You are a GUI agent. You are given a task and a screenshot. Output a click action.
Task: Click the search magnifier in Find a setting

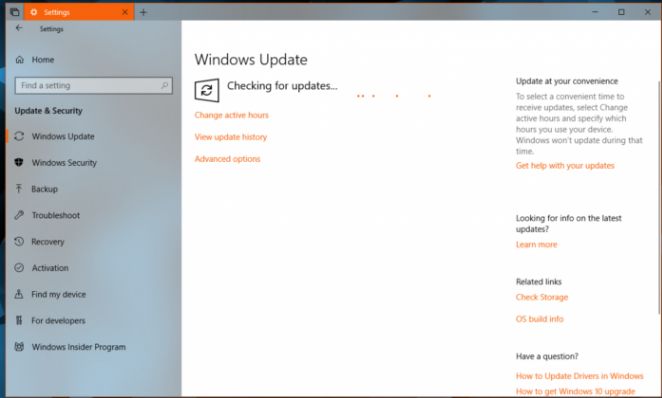[x=164, y=85]
